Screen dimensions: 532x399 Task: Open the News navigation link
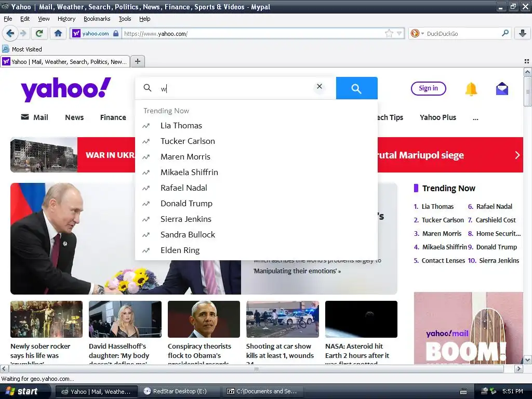point(74,117)
